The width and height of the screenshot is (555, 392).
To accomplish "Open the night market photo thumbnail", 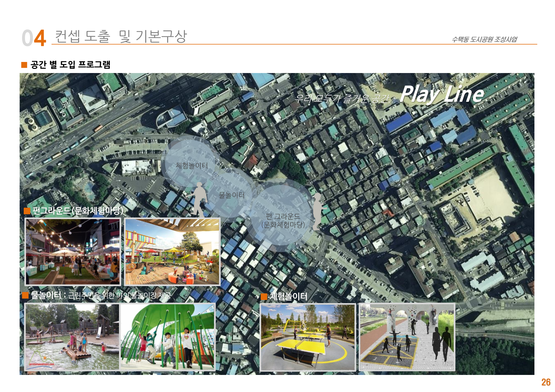I will (x=73, y=252).
